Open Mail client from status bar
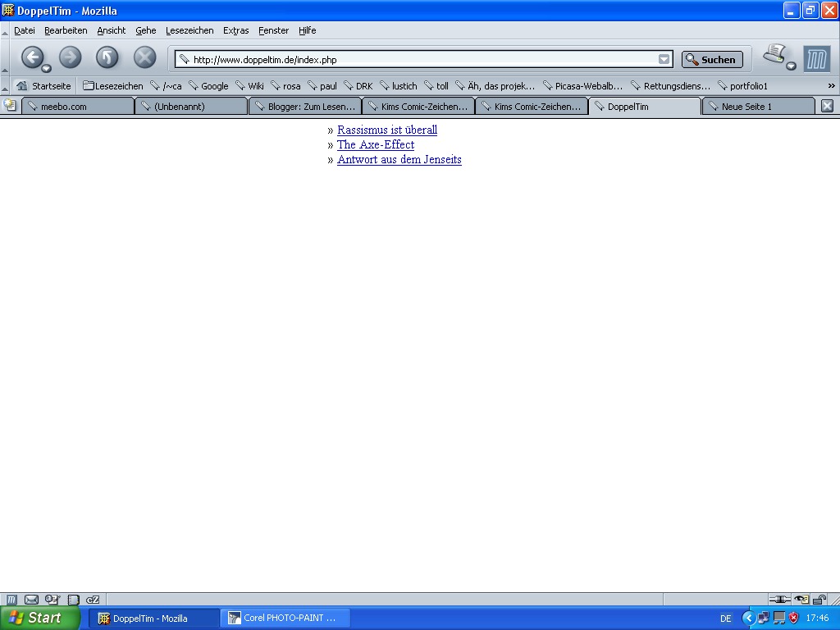 pyautogui.click(x=32, y=600)
